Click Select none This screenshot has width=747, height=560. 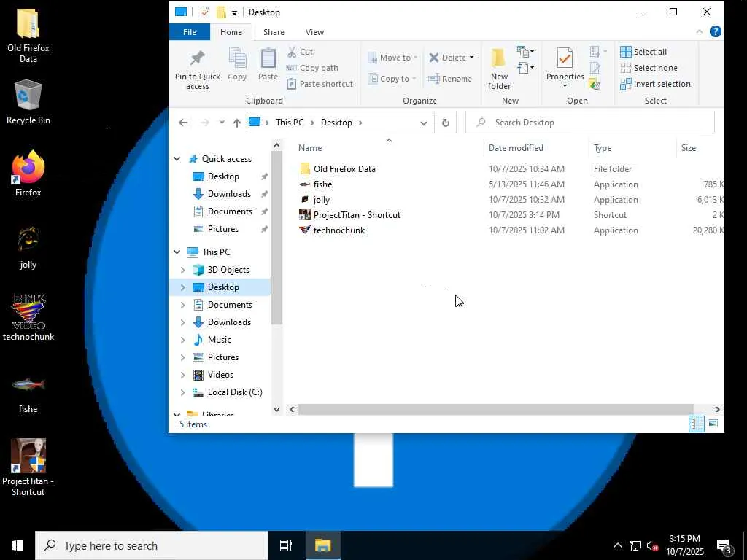point(649,68)
